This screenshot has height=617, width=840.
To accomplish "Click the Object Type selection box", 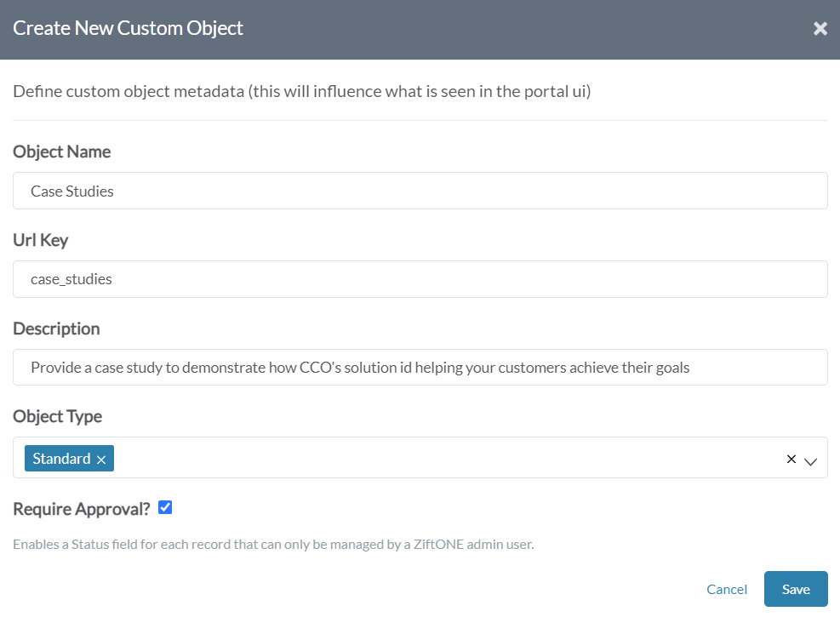I will pos(426,458).
